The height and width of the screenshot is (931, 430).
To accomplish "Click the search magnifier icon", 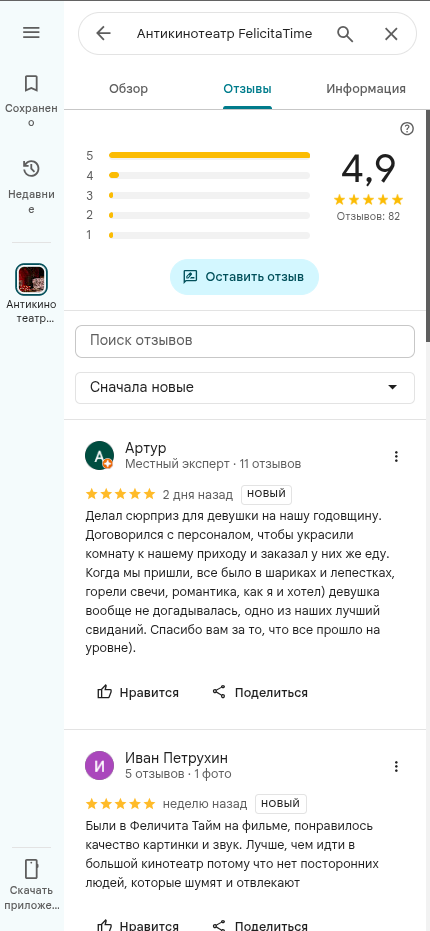I will pos(345,34).
